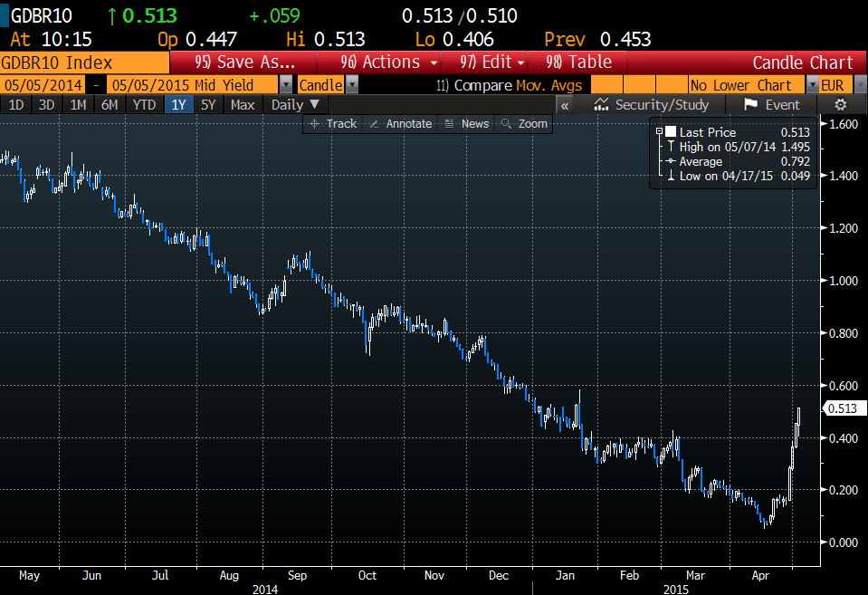Toggle Last Price series swatch in legend
The height and width of the screenshot is (595, 868).
(x=670, y=132)
